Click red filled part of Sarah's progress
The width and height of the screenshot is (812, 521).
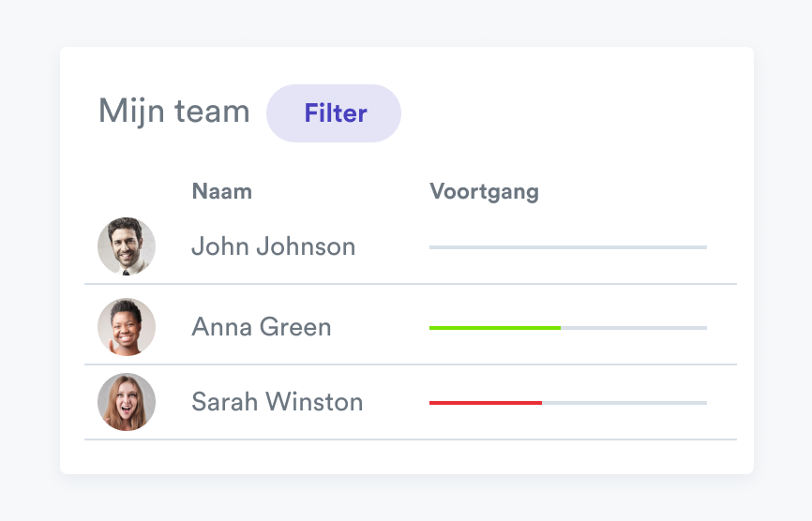[485, 403]
